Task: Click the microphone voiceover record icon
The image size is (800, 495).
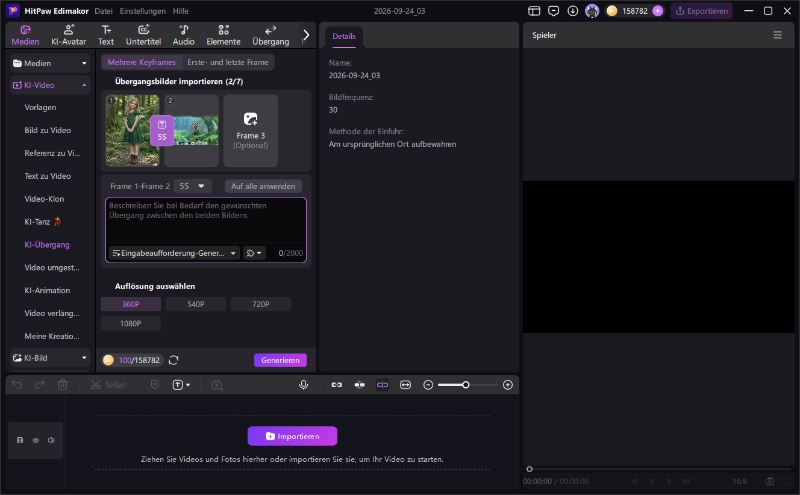Action: pyautogui.click(x=304, y=385)
